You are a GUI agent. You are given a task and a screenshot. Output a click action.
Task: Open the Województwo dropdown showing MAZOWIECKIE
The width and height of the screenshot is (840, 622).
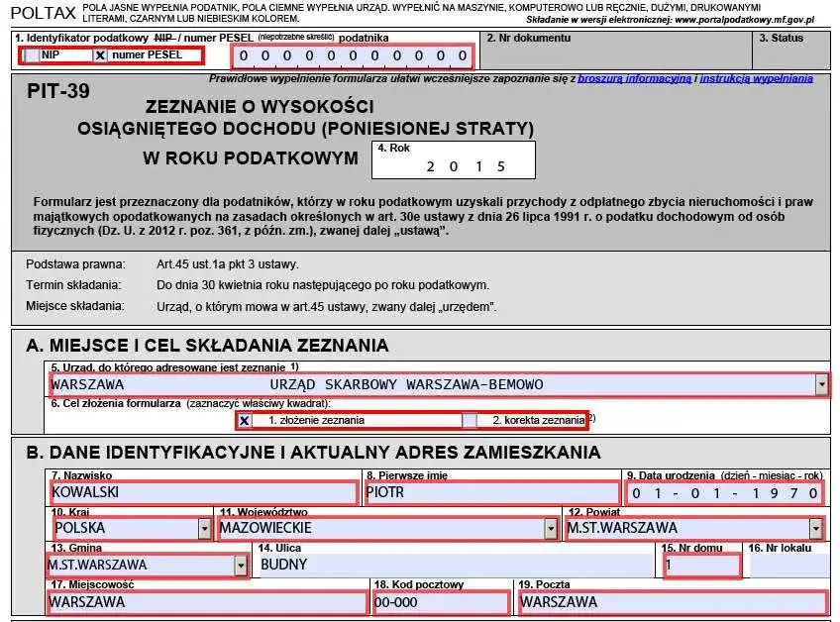552,528
